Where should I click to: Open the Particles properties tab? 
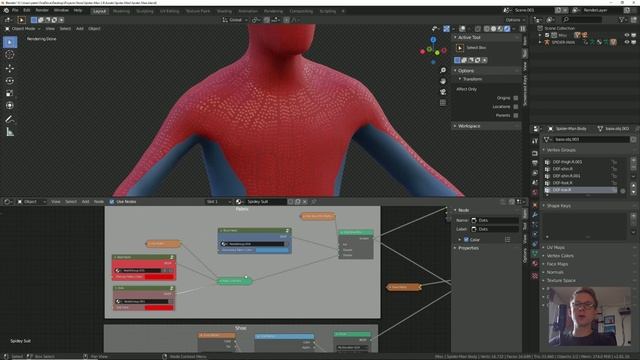coord(535,224)
